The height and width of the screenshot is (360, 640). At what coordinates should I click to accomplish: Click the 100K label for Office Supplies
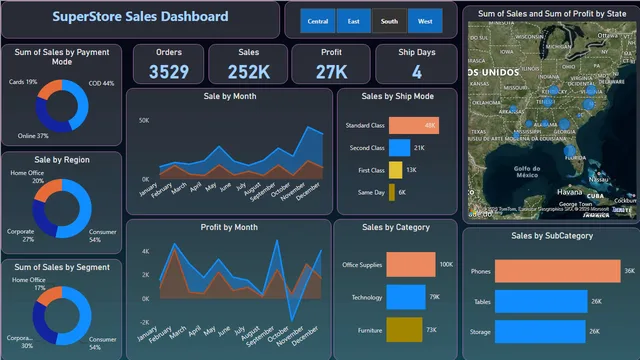[x=446, y=264]
